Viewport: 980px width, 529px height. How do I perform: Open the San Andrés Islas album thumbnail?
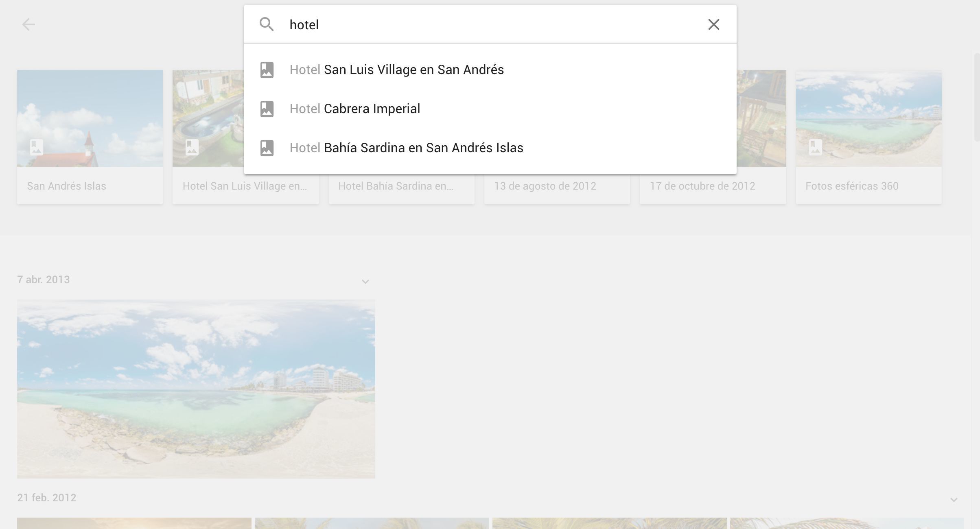coord(90,118)
